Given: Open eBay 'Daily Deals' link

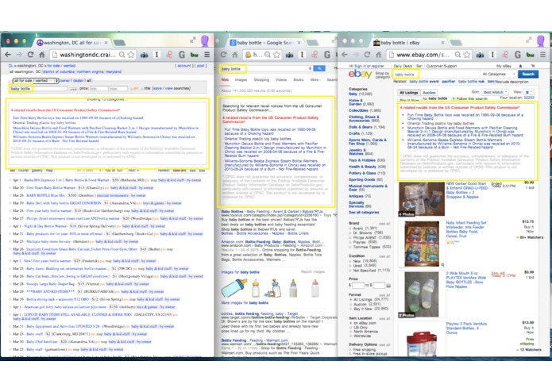Looking at the screenshot, I should coord(403,66).
